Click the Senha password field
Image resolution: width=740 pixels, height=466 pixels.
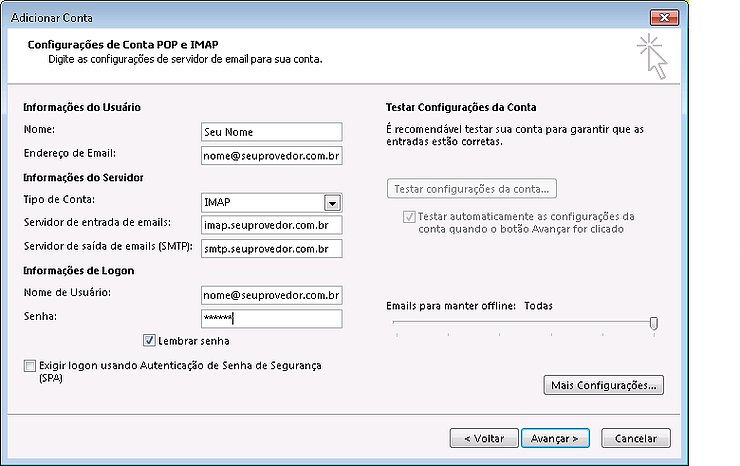[x=271, y=319]
